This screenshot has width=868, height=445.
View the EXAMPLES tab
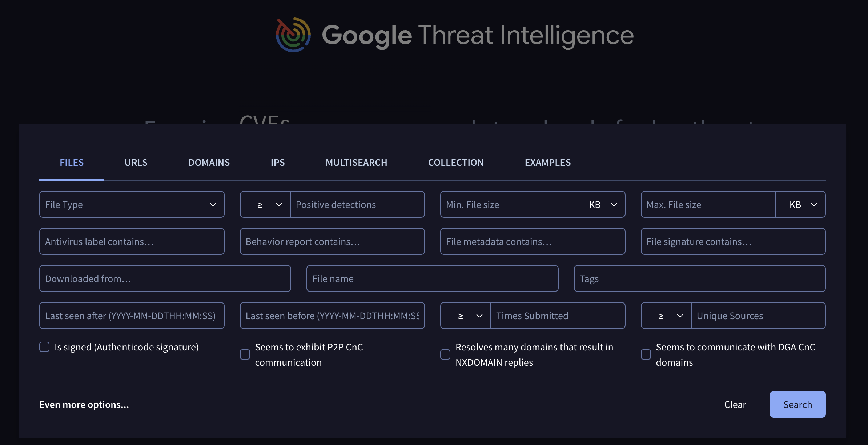pos(548,163)
